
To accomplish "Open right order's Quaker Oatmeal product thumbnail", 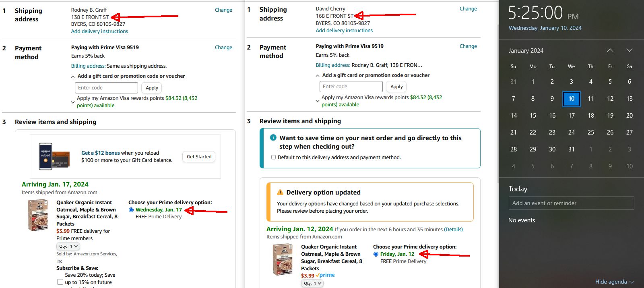I will (283, 260).
